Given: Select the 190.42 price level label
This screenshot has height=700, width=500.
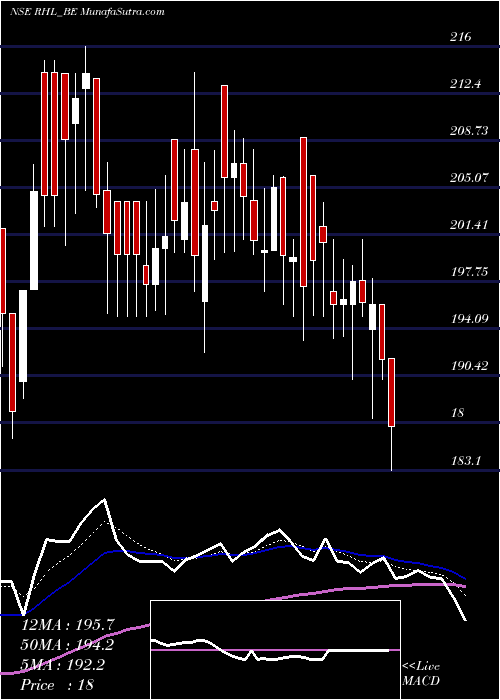Looking at the screenshot, I should (x=469, y=366).
